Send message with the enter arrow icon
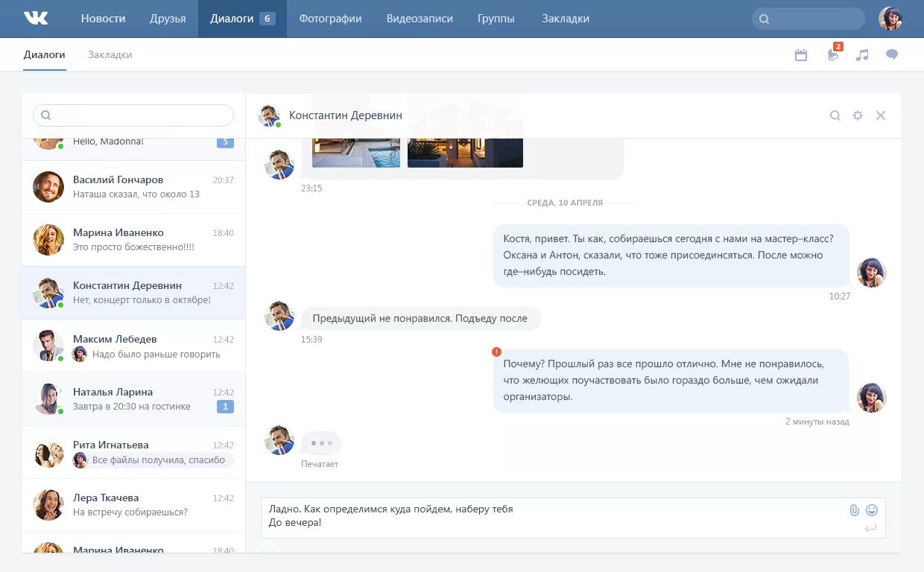The width and height of the screenshot is (924, 572). (870, 529)
